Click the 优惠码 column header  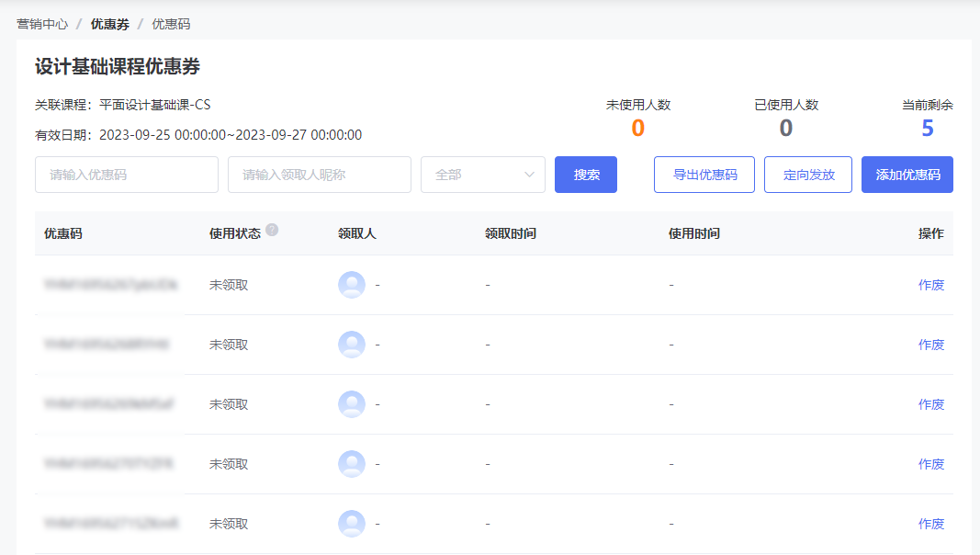[63, 233]
